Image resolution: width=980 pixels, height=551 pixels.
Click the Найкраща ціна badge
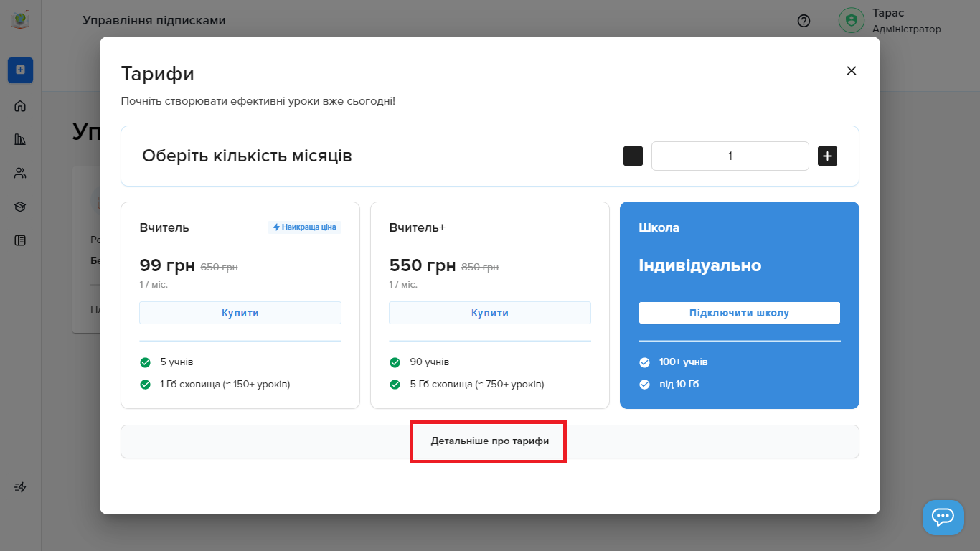click(305, 227)
